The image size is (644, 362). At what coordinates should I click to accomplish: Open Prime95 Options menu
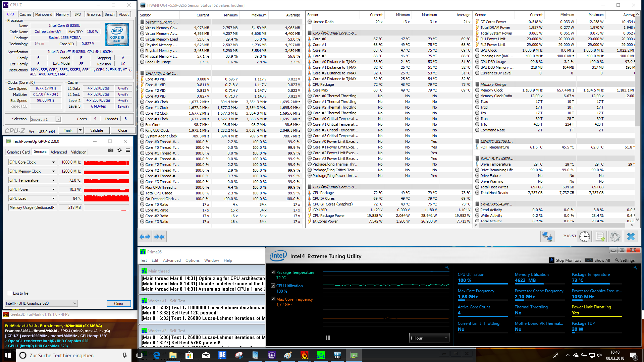point(193,260)
